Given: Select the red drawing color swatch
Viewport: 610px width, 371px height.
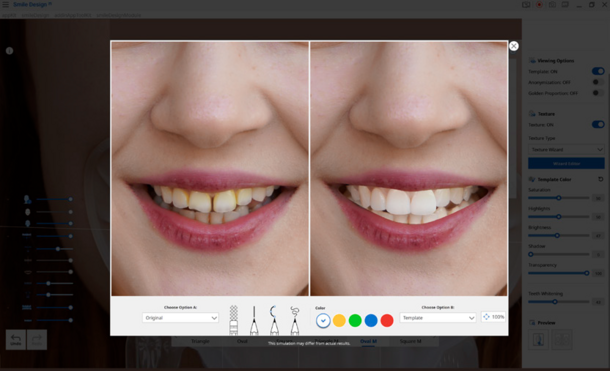Looking at the screenshot, I should point(387,320).
